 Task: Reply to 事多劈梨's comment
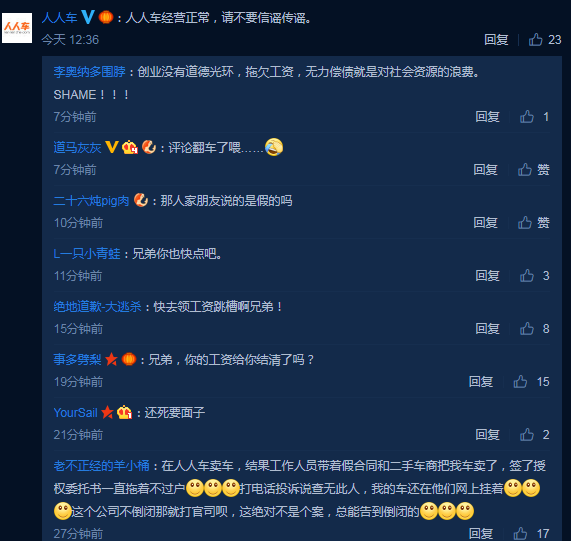tap(481, 381)
